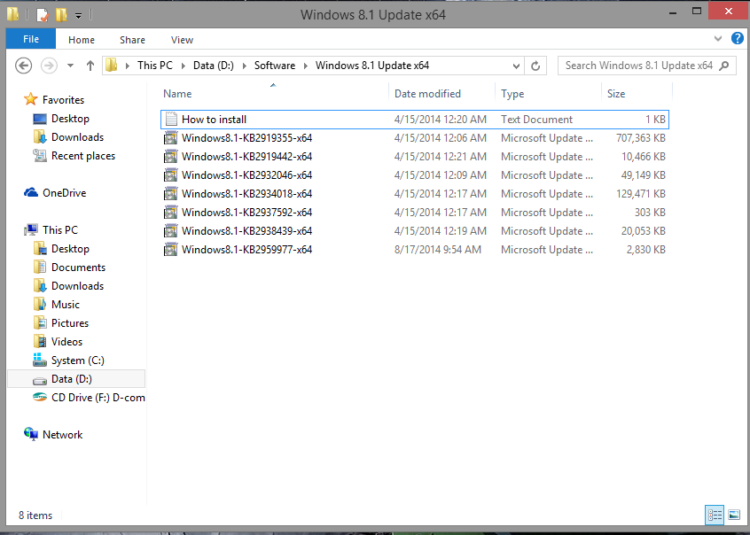This screenshot has height=535, width=750.
Task: Open OneDrive in the navigation pane
Action: point(64,193)
